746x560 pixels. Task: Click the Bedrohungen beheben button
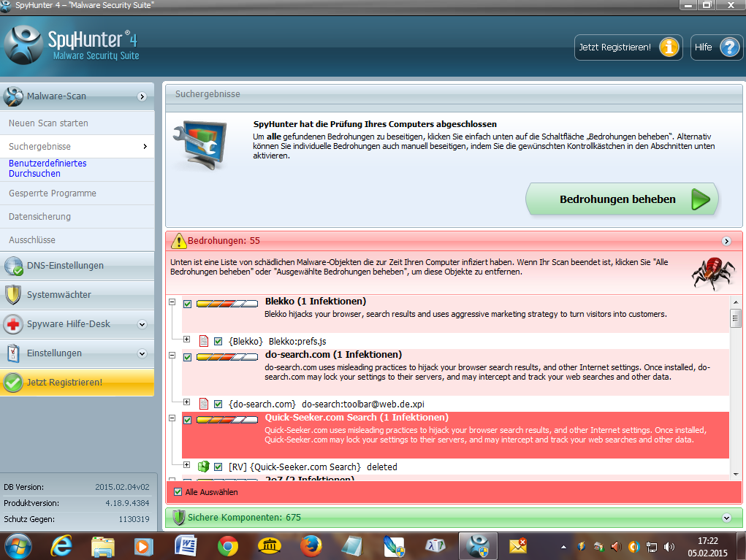(622, 199)
